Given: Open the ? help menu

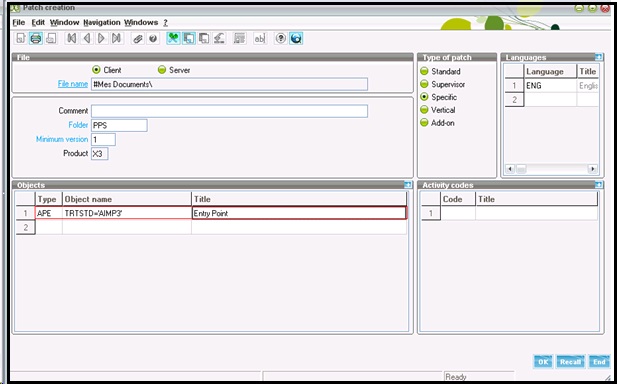Looking at the screenshot, I should click(166, 22).
